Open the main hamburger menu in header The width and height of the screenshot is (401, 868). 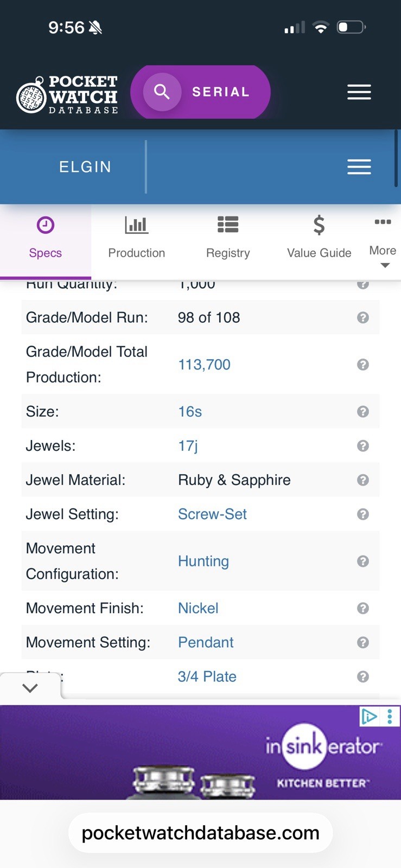tap(359, 92)
